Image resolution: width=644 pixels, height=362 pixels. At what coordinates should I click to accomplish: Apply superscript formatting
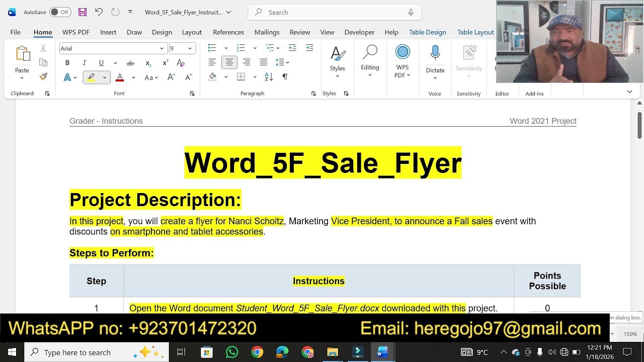165,63
